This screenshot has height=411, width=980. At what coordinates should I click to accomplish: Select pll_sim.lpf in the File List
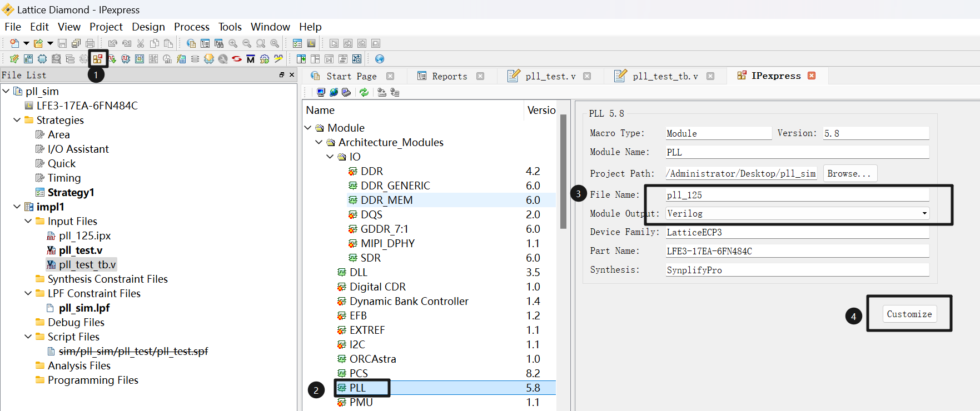84,308
